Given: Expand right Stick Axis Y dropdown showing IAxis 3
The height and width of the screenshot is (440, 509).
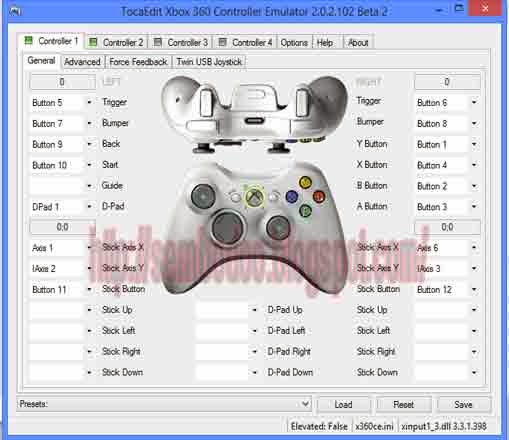Looking at the screenshot, I should pyautogui.click(x=474, y=268).
